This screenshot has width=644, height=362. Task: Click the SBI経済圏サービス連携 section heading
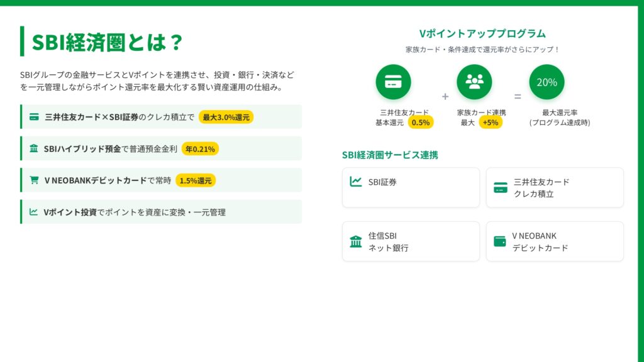click(x=390, y=155)
